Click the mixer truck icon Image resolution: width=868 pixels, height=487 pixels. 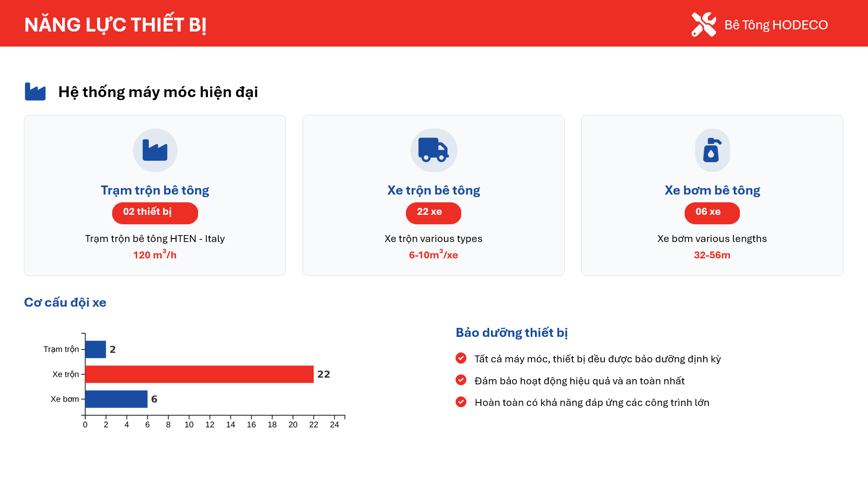click(x=434, y=150)
